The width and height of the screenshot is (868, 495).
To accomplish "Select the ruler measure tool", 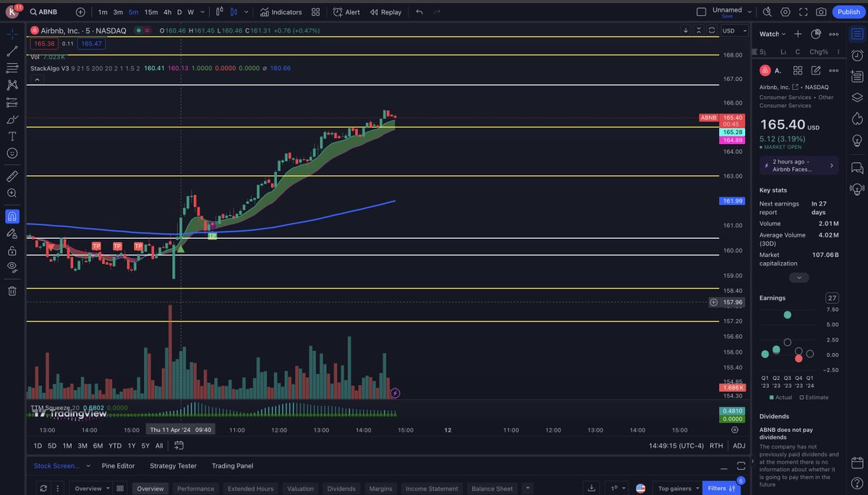I will (x=12, y=176).
